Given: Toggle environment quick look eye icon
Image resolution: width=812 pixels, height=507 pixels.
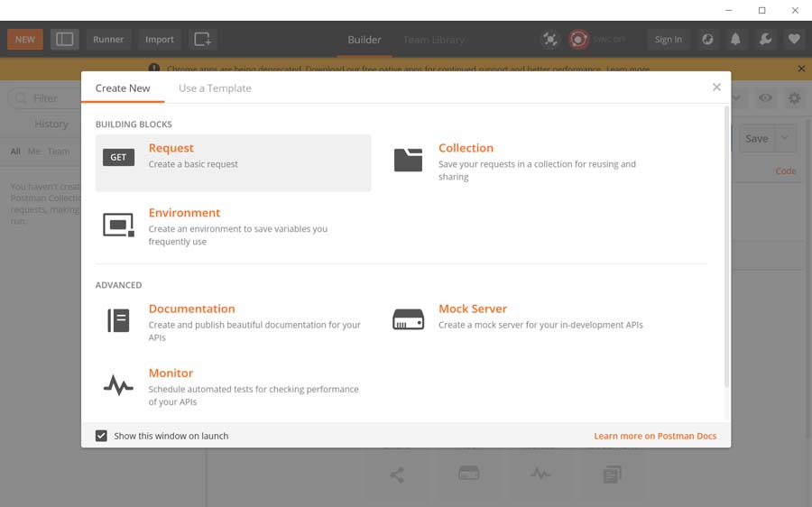Looking at the screenshot, I should 765,97.
